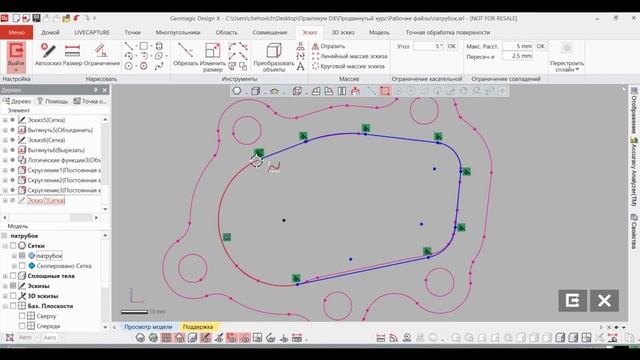
Task: Switch to the Модель ribbon tab
Action: [x=379, y=32]
